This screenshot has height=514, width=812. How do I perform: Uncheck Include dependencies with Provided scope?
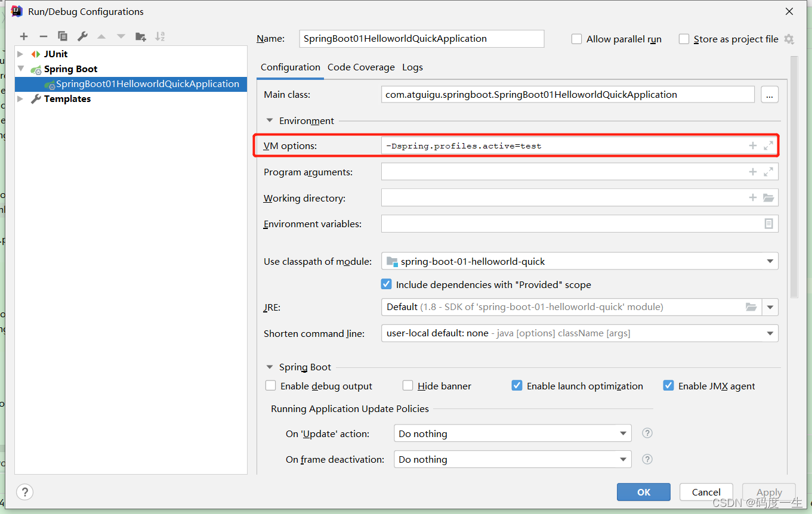(x=386, y=284)
